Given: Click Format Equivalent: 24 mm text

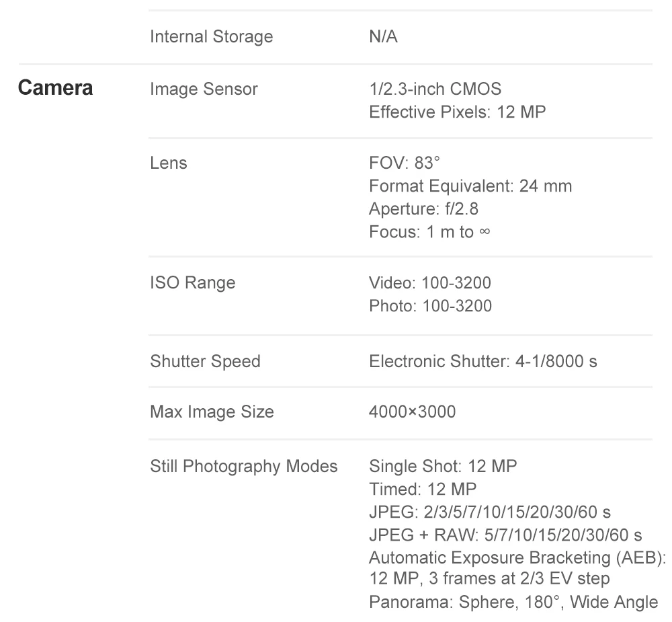Looking at the screenshot, I should (x=470, y=186).
